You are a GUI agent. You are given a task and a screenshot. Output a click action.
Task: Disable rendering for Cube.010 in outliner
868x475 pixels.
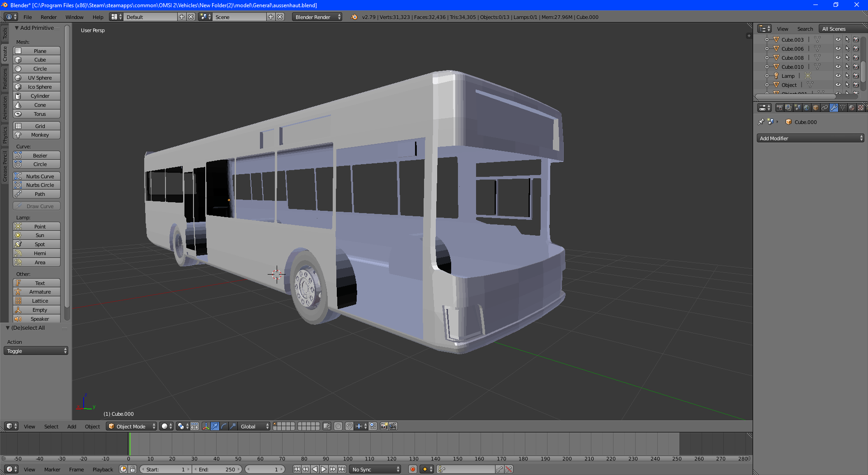click(856, 67)
